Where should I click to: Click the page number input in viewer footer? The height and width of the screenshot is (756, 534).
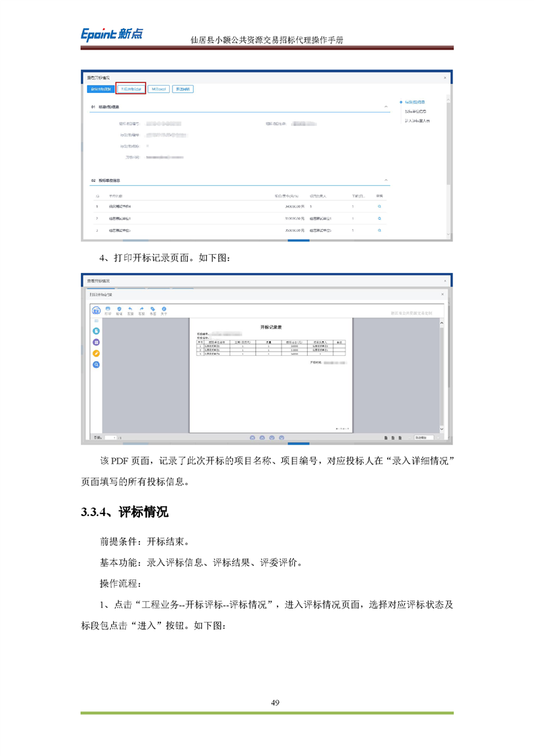click(111, 438)
